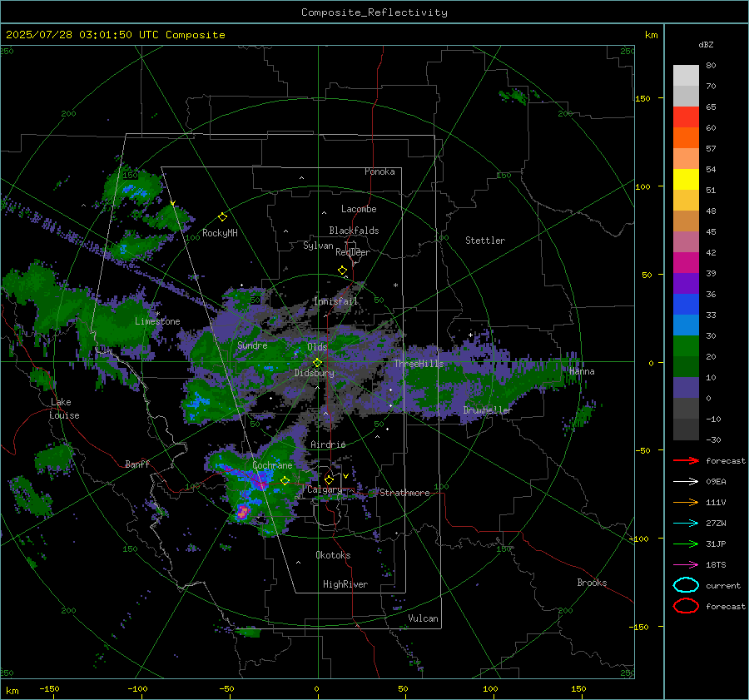Click the cyan 27ZW arrow icon
Image resolution: width=749 pixels, height=700 pixels.
tap(686, 524)
